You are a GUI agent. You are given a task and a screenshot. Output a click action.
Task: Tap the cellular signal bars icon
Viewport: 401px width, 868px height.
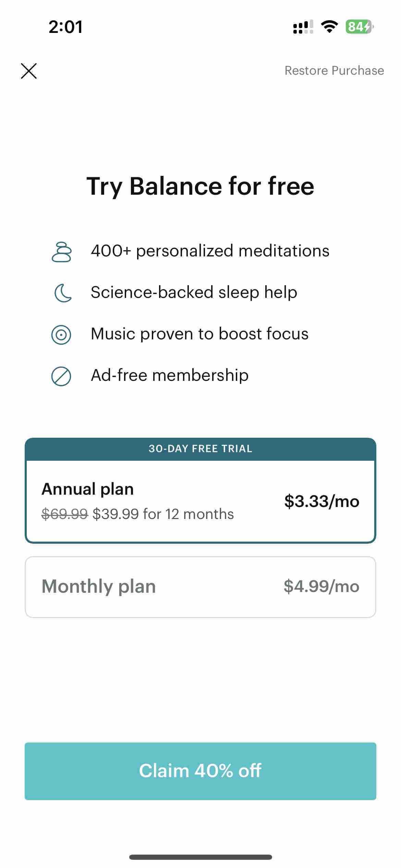click(303, 27)
